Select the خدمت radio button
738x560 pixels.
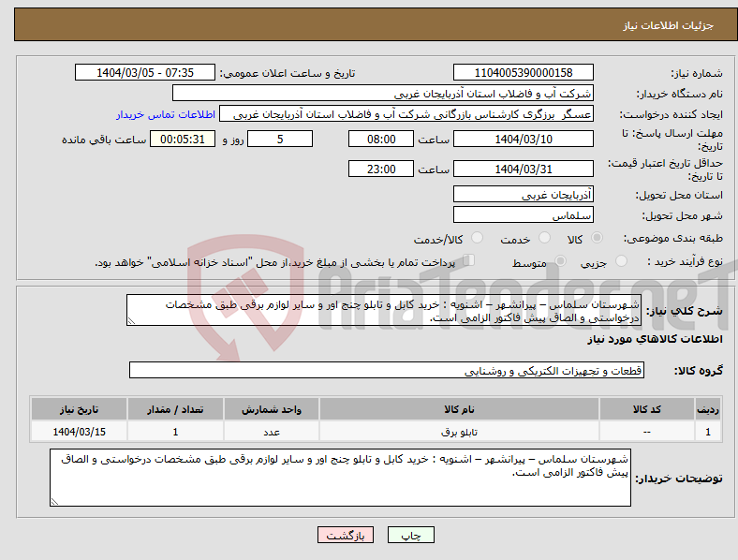[x=544, y=238]
